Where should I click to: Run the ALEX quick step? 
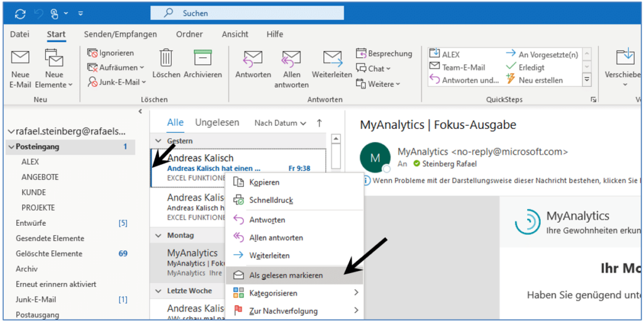click(445, 54)
